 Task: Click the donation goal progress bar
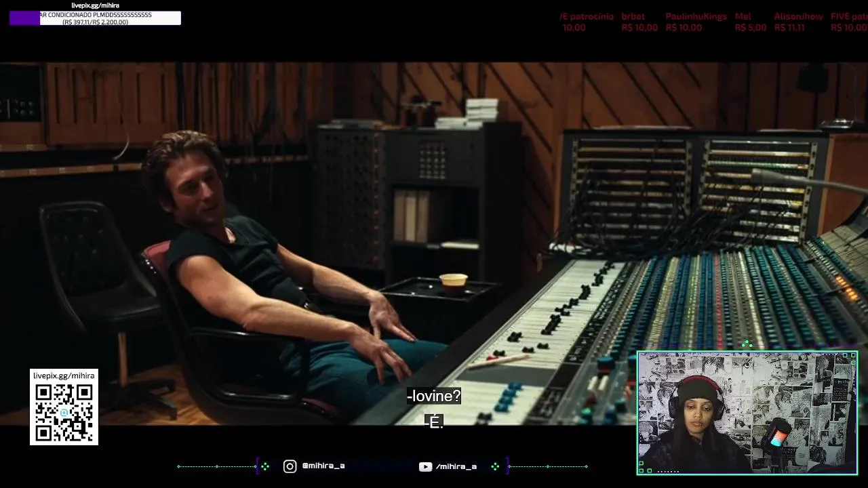tap(95, 18)
